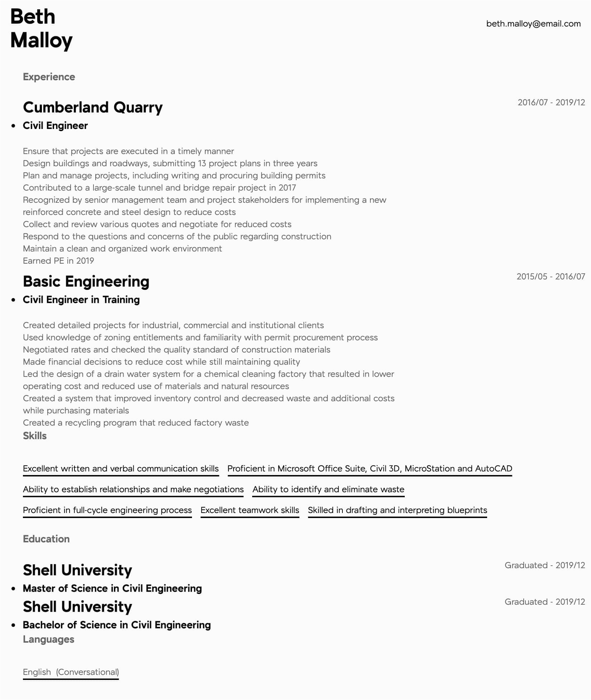
Task: Click the Beth Malloy name heading
Action: point(41,28)
